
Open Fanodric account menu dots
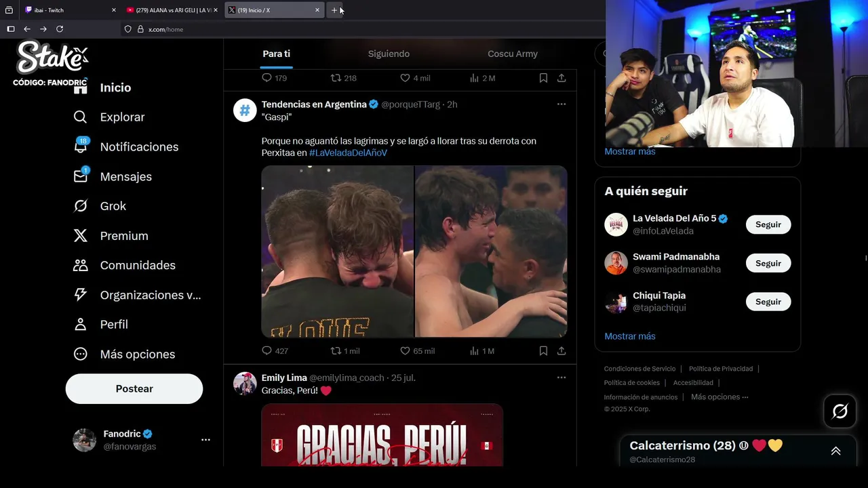pyautogui.click(x=205, y=440)
